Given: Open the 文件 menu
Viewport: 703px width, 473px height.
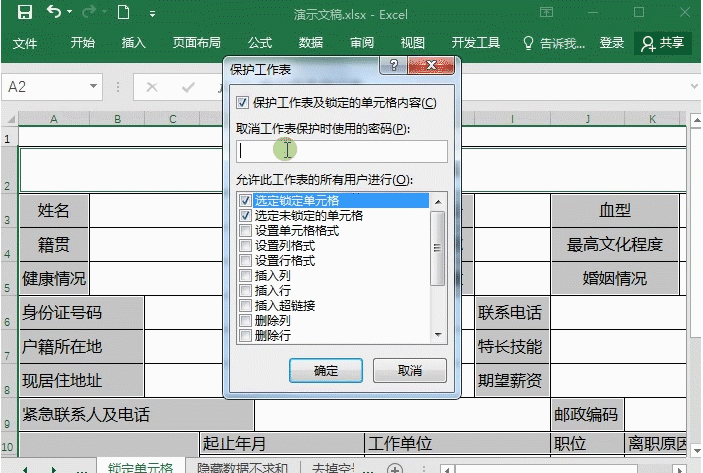Looking at the screenshot, I should (x=25, y=43).
